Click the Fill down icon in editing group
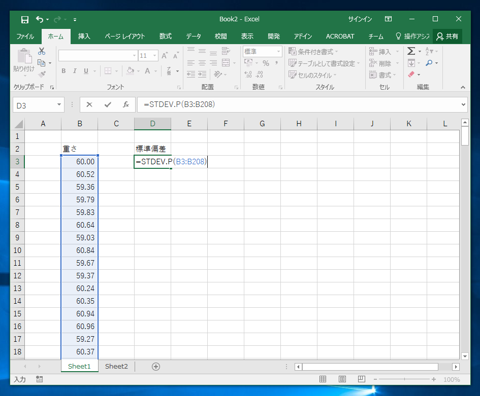This screenshot has width=480, height=396. 411,63
